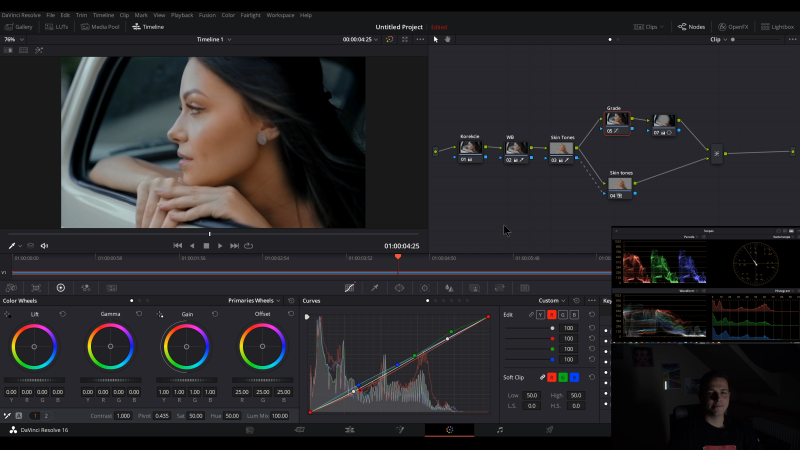
Task: Open the Sizing palette
Action: pos(499,288)
